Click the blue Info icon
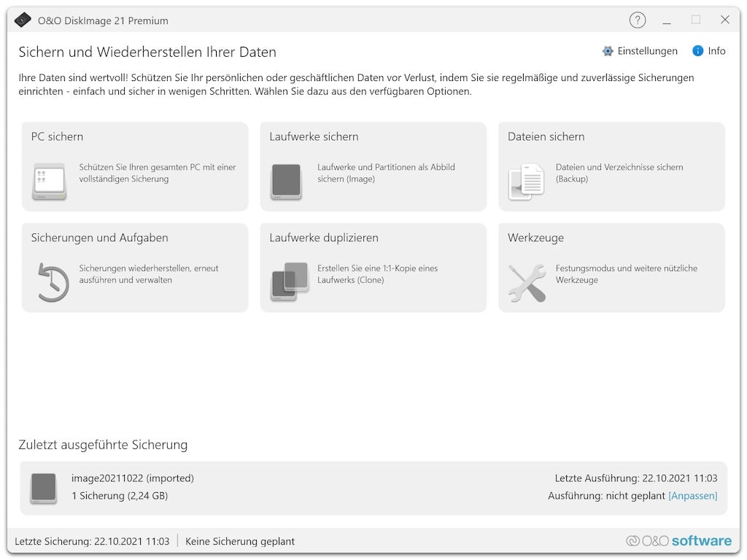Image resolution: width=747 pixels, height=560 pixels. (697, 51)
